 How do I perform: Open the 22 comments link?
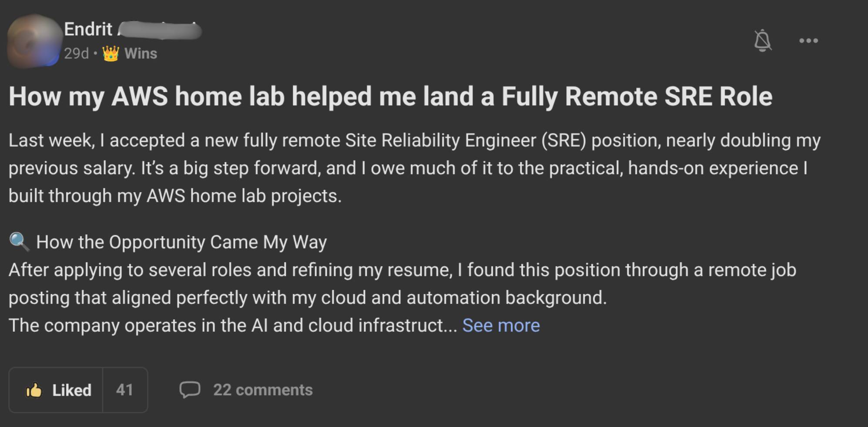(x=263, y=390)
